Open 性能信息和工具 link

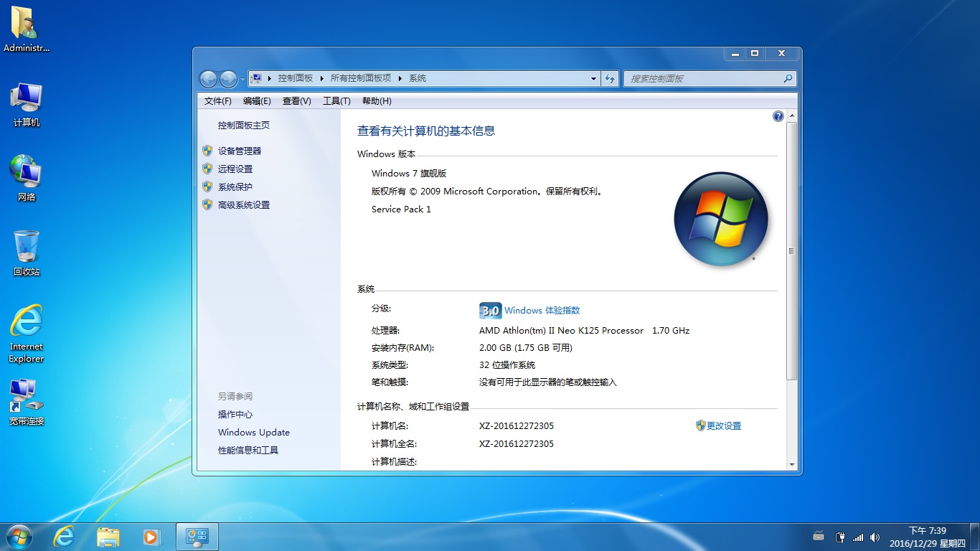tap(248, 451)
